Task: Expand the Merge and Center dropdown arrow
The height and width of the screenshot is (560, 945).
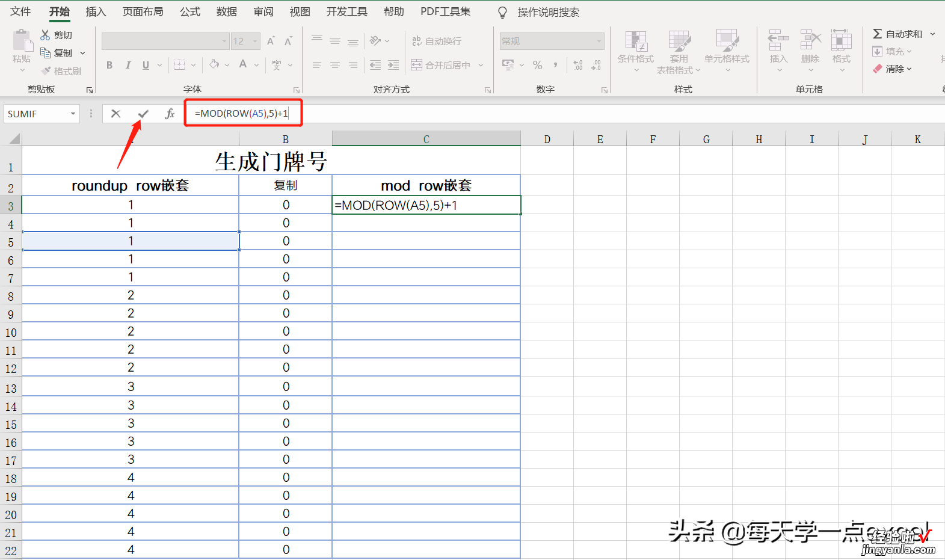Action: 481,65
